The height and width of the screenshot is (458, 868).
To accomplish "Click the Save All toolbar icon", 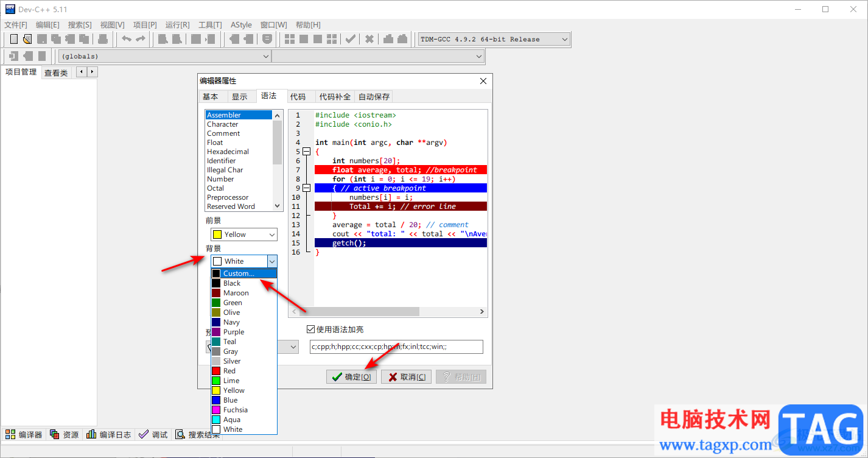I will coord(56,39).
